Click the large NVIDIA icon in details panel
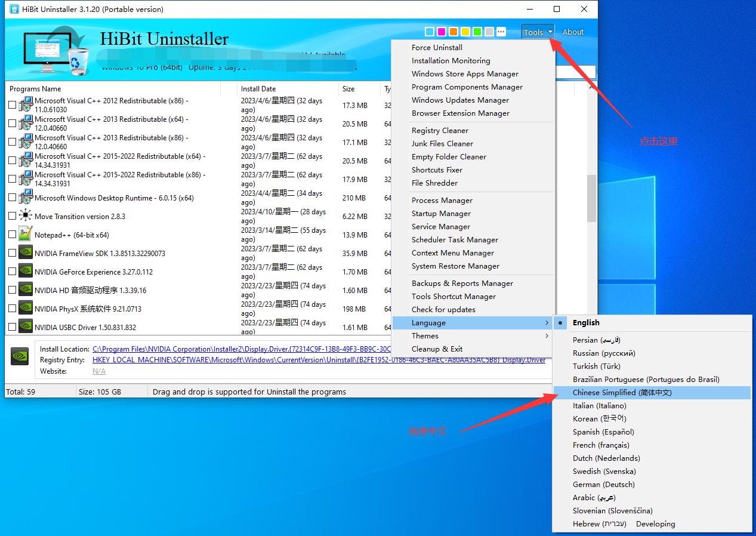Screen dimensions: 756x536 pos(20,356)
